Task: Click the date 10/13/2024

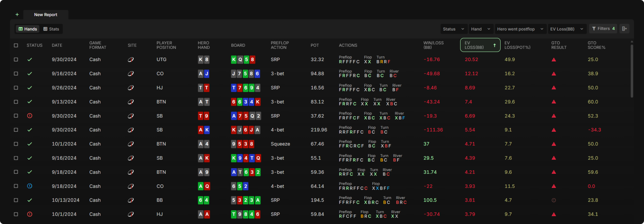Action: click(x=65, y=200)
